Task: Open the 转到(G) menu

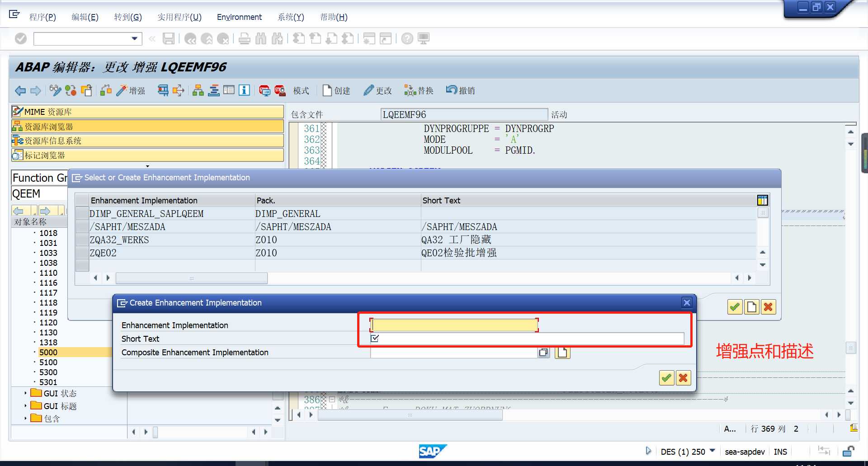Action: coord(128,17)
